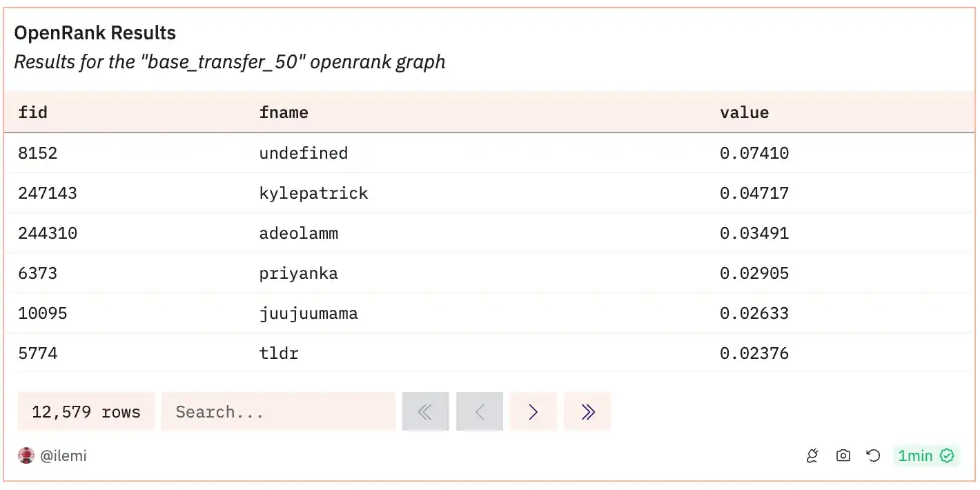Go to the next results page

[533, 412]
